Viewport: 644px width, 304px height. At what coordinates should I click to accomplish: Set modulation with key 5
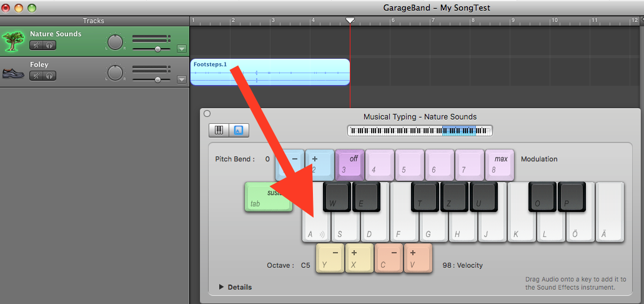[x=410, y=165]
